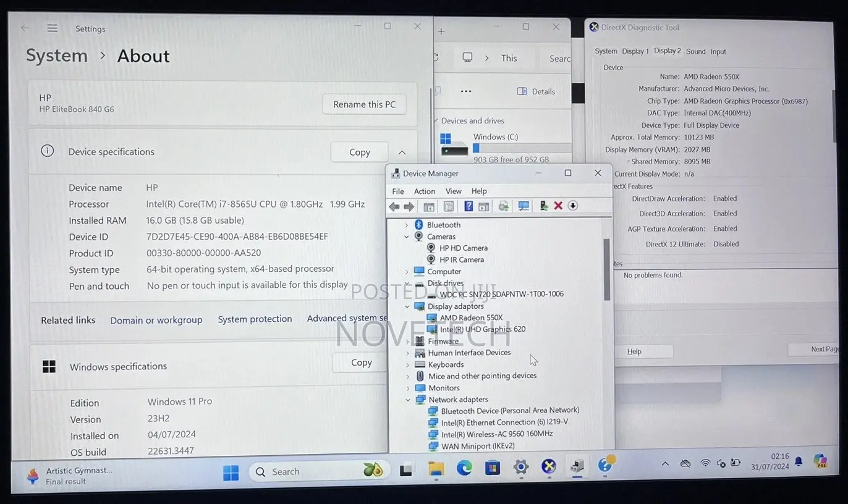Click the Help question-mark icon in Device Manager toolbar
Viewport: 848px width, 504px height.
(x=469, y=206)
